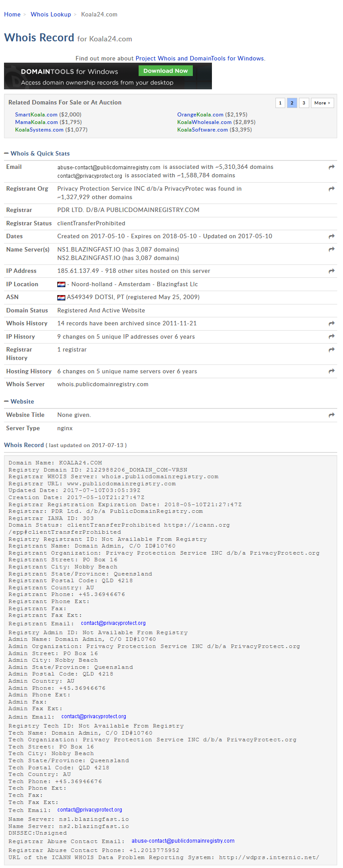Go to page 3 of related domains
343x868 pixels.
304,103
